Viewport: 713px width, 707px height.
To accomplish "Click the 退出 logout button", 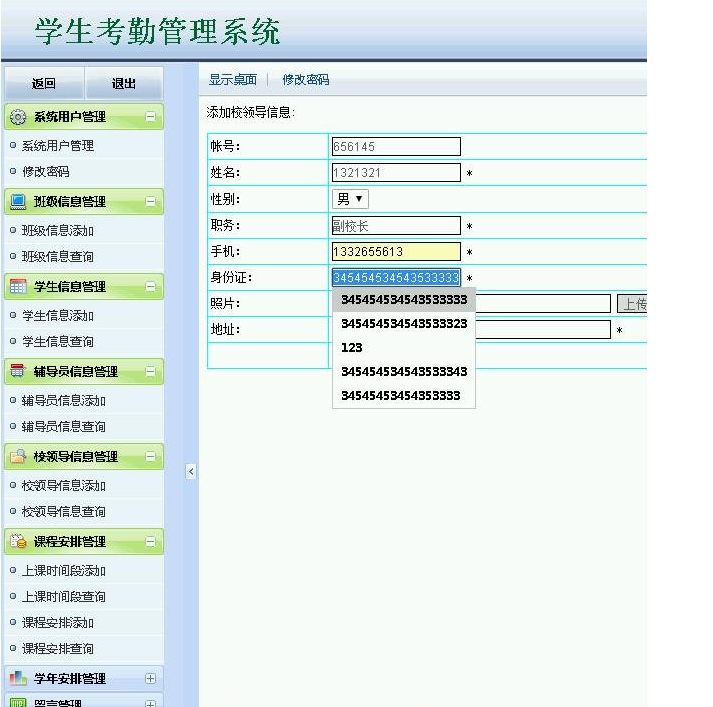I will [124, 83].
